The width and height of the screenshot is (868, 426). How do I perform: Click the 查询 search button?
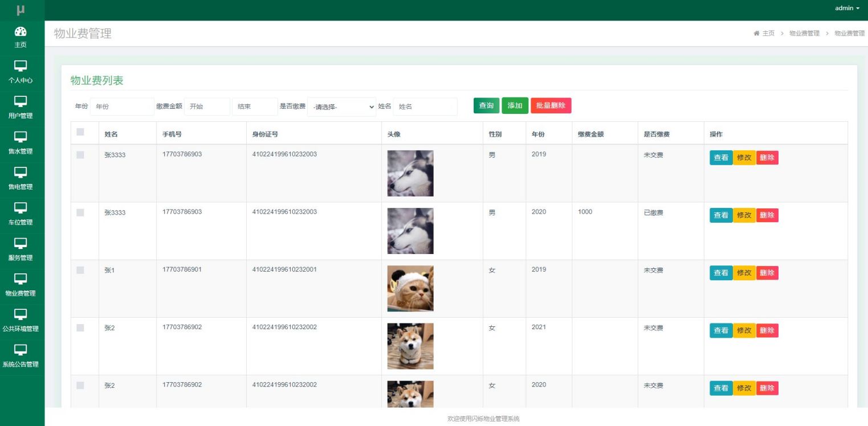point(486,106)
